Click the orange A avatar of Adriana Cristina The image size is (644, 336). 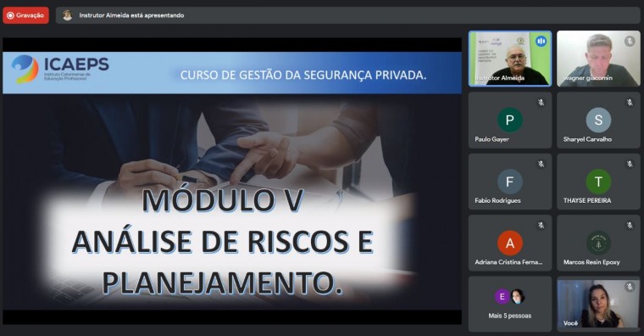pos(510,243)
